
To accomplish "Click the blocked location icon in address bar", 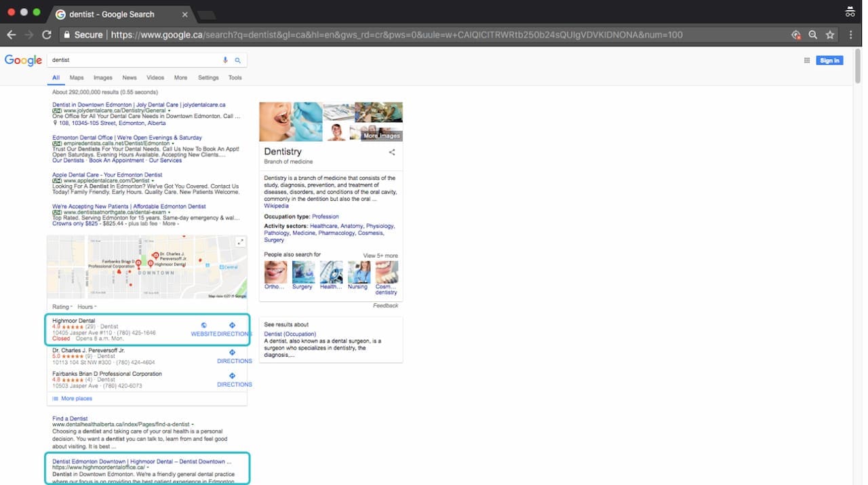I will click(x=796, y=35).
